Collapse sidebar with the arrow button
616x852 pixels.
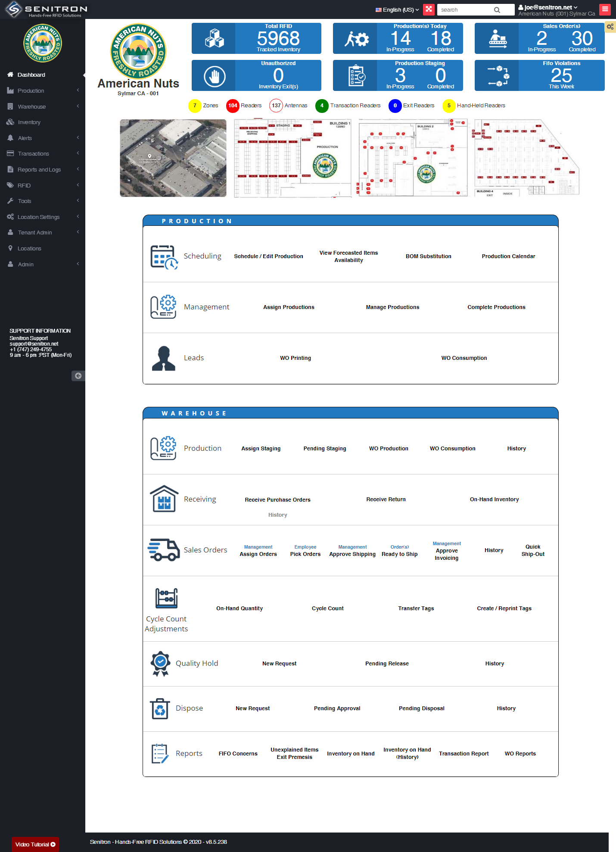tap(78, 376)
